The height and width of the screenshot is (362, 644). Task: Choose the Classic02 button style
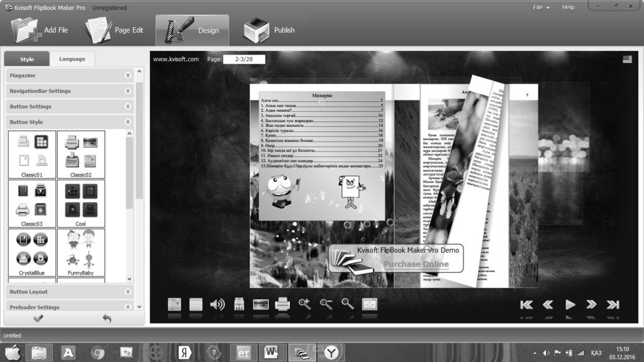tap(81, 155)
